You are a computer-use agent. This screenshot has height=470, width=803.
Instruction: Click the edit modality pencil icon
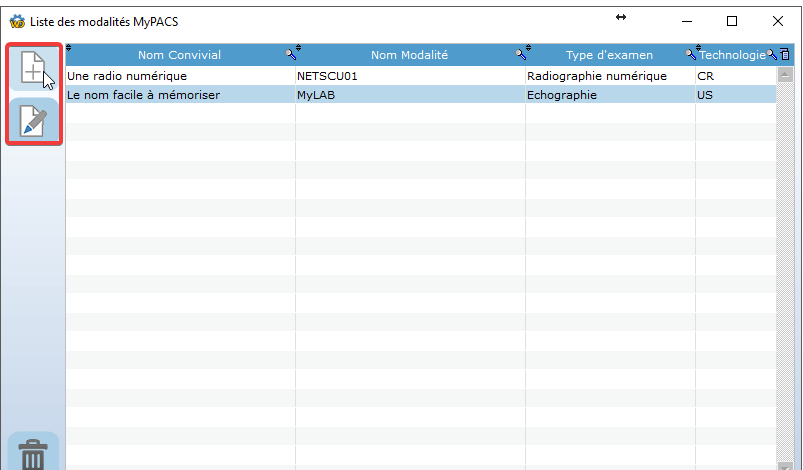[x=33, y=121]
